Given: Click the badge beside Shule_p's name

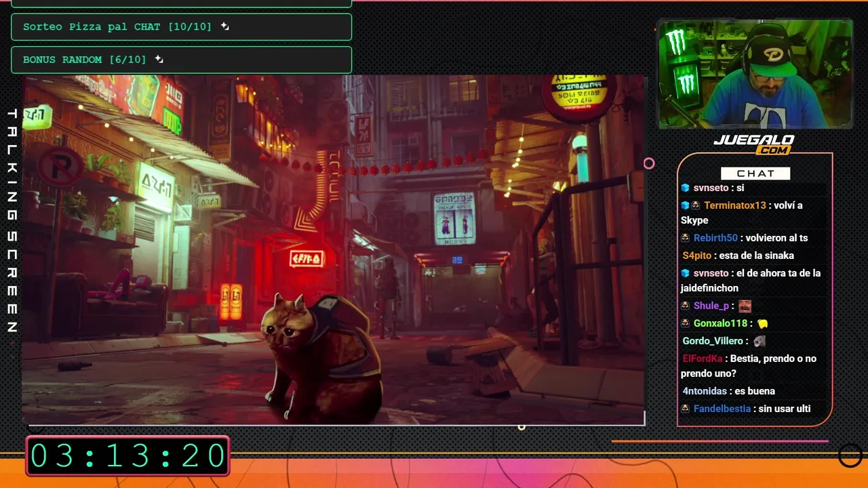Looking at the screenshot, I should (x=686, y=306).
